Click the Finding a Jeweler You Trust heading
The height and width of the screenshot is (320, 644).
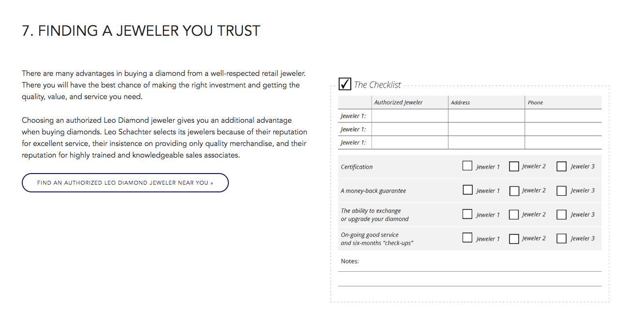point(141,31)
